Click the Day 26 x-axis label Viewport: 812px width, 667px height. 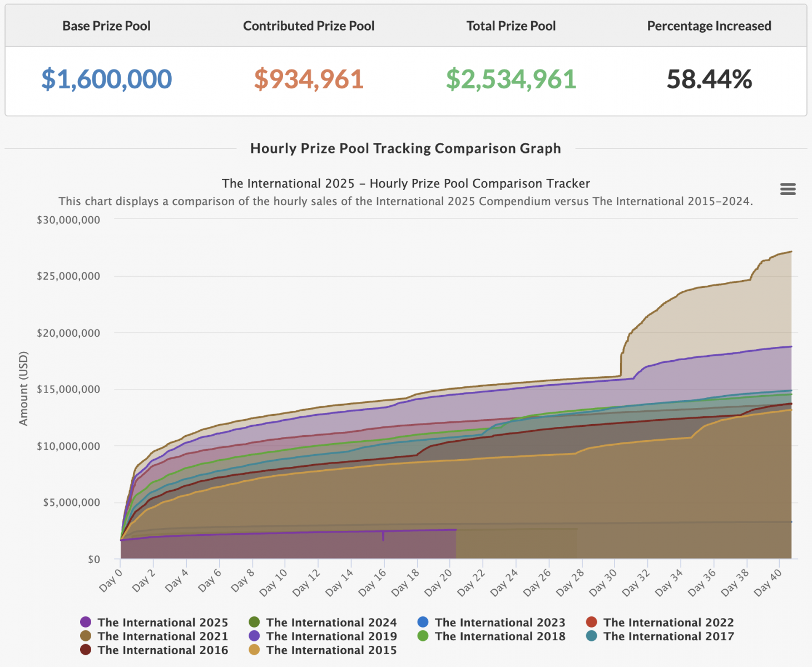(x=538, y=582)
